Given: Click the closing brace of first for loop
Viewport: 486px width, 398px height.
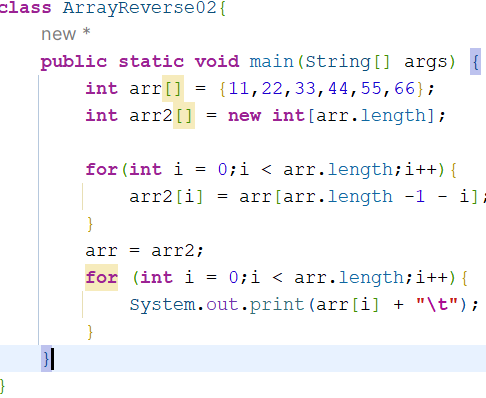Looking at the screenshot, I should pos(90,224).
